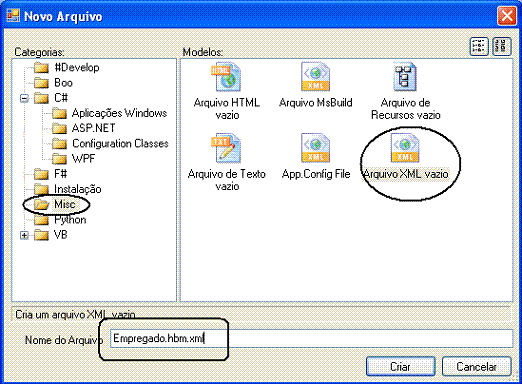Click the F# folder icon

click(x=41, y=174)
